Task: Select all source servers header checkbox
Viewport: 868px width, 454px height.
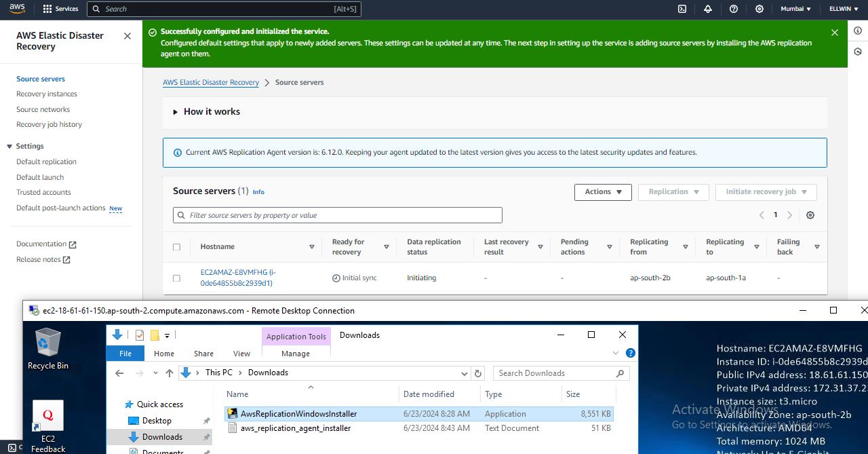Action: (x=177, y=247)
